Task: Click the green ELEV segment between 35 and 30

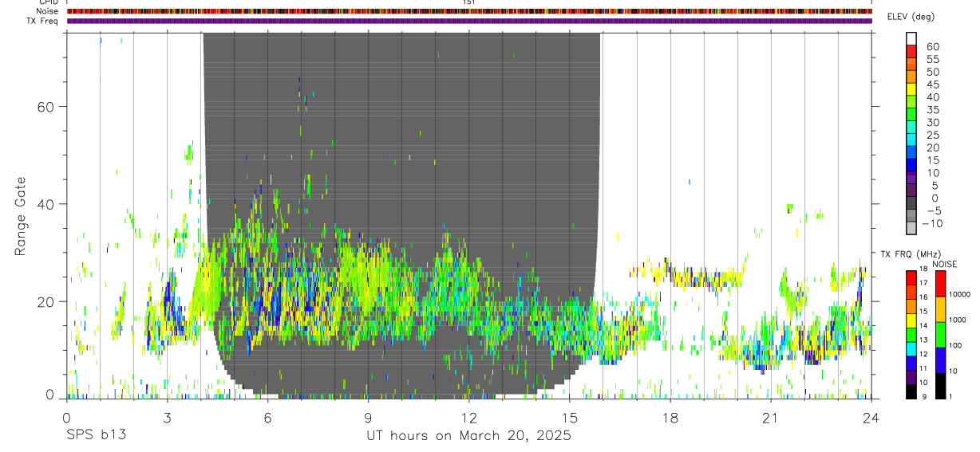Action: (x=911, y=114)
